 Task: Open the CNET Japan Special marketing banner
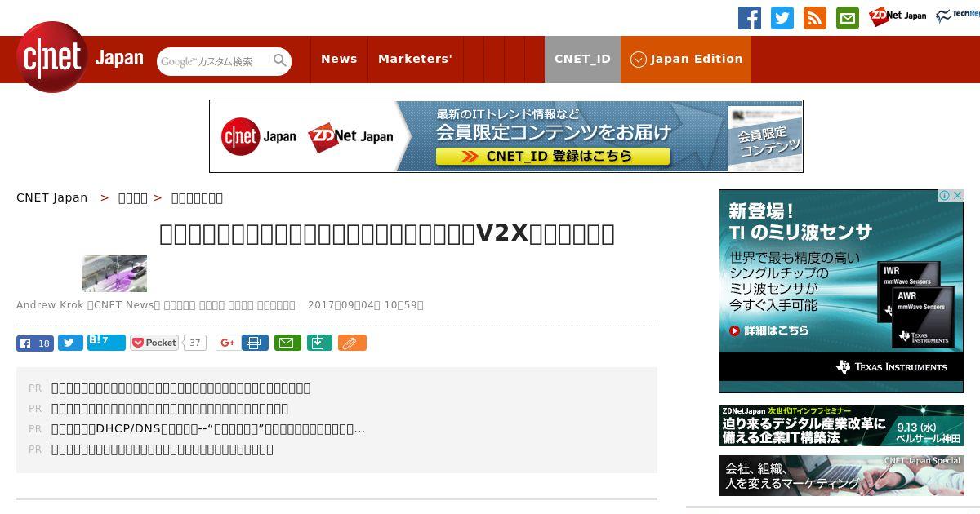[841, 476]
